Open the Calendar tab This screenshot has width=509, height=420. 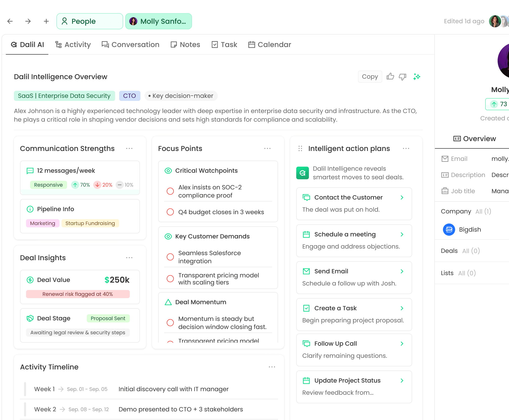pos(270,45)
